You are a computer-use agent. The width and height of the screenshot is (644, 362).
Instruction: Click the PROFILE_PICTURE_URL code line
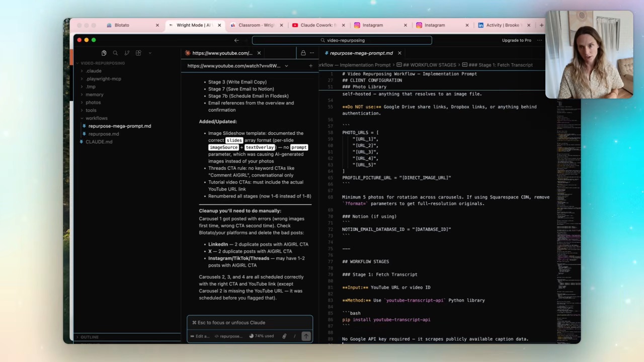(x=396, y=177)
